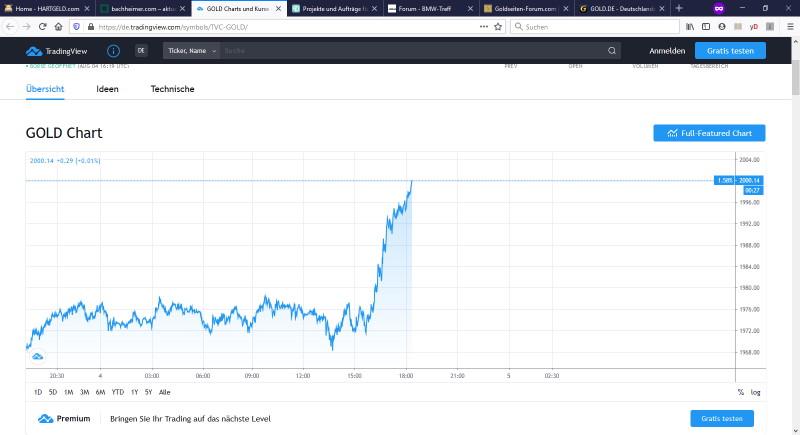Click the Full-Featured Chart button

[709, 133]
